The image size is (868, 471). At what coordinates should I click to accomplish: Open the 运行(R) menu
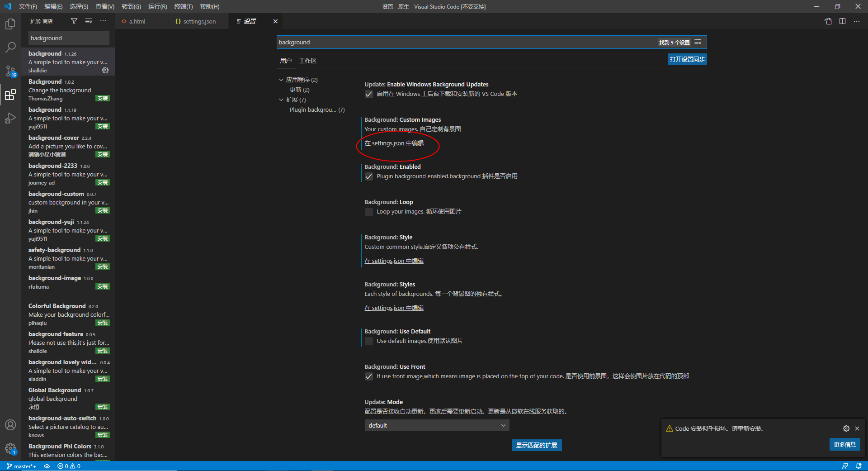(157, 6)
